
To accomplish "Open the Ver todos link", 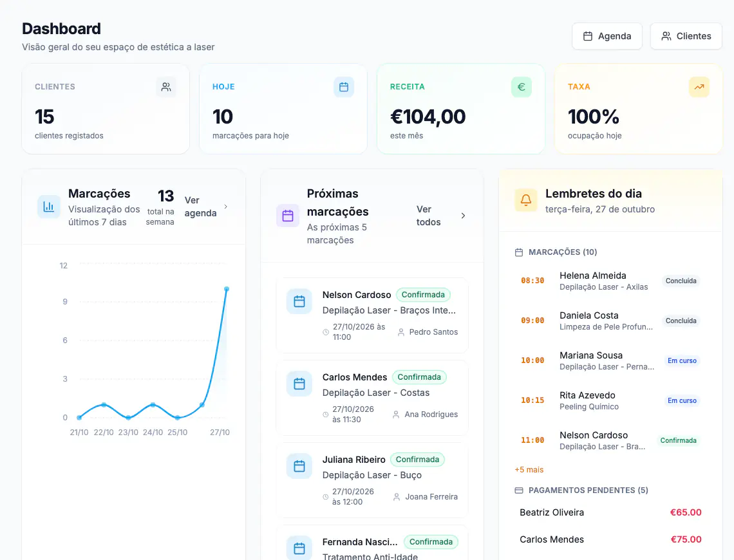I will click(x=428, y=216).
